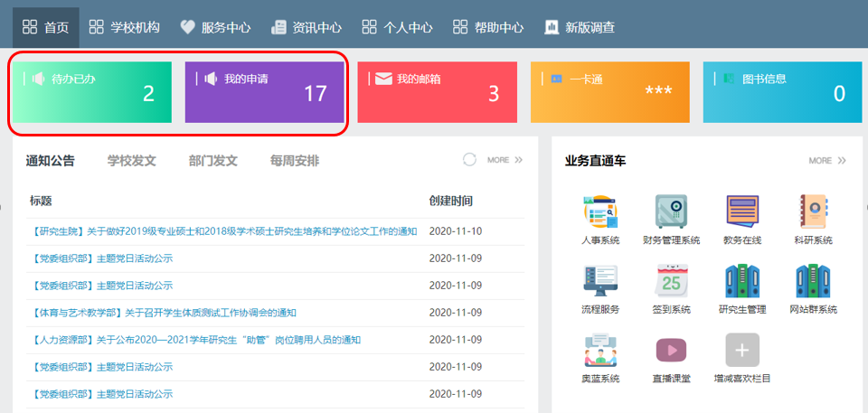Click the grid icon beside 帮助中心
The width and height of the screenshot is (868, 413).
click(460, 27)
